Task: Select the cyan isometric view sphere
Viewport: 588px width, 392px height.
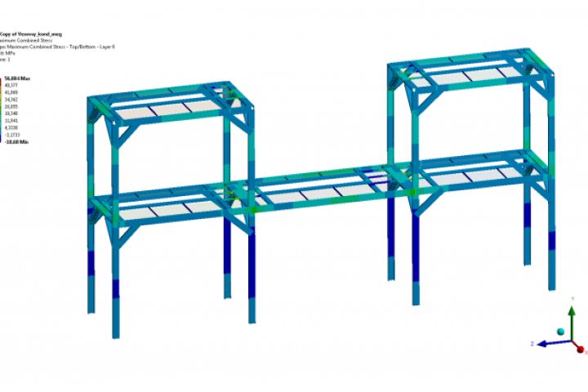Action: click(x=560, y=332)
